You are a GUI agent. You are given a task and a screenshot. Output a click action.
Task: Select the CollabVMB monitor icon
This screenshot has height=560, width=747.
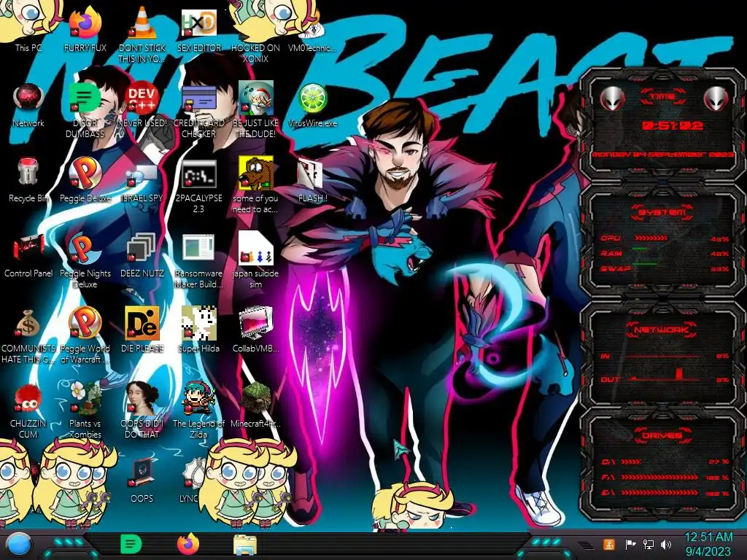tap(256, 330)
